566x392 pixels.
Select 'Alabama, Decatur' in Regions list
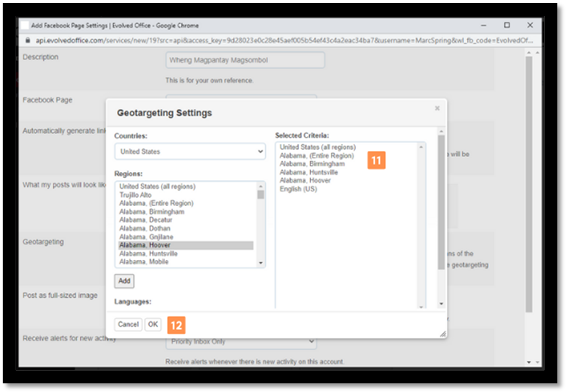click(x=145, y=220)
